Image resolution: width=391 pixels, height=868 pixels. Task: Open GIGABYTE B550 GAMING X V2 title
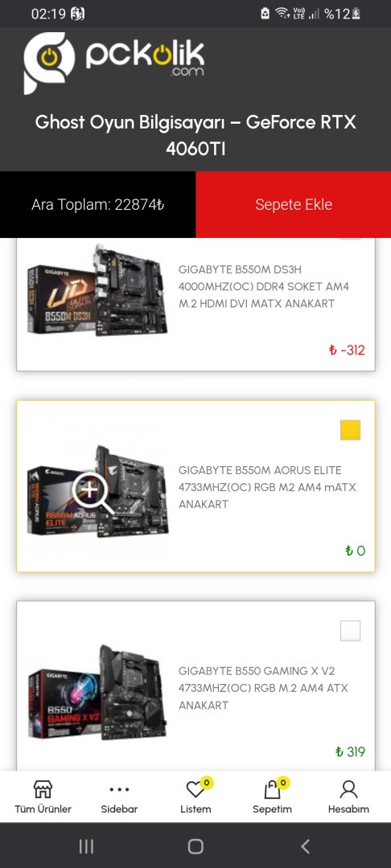coord(257,688)
